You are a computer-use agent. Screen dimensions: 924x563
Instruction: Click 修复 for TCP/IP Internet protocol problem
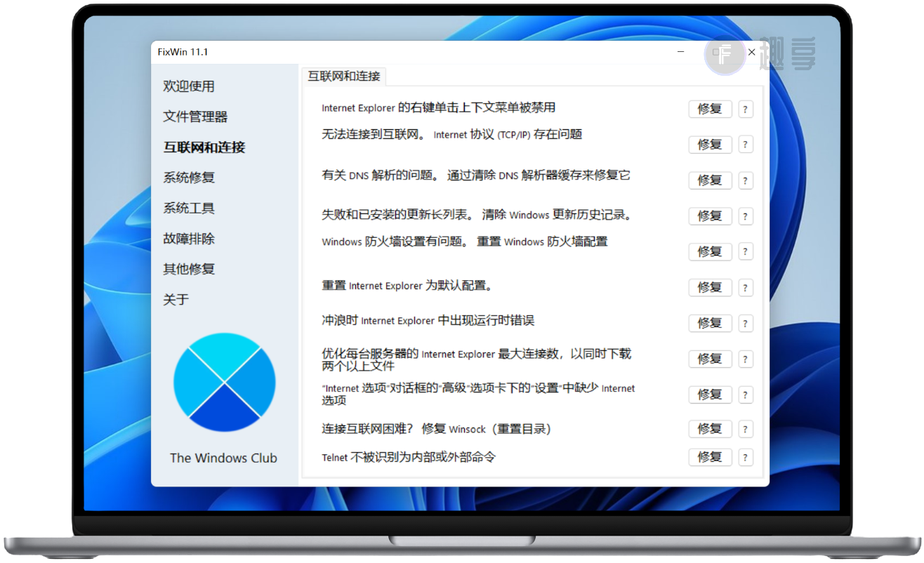tap(710, 145)
